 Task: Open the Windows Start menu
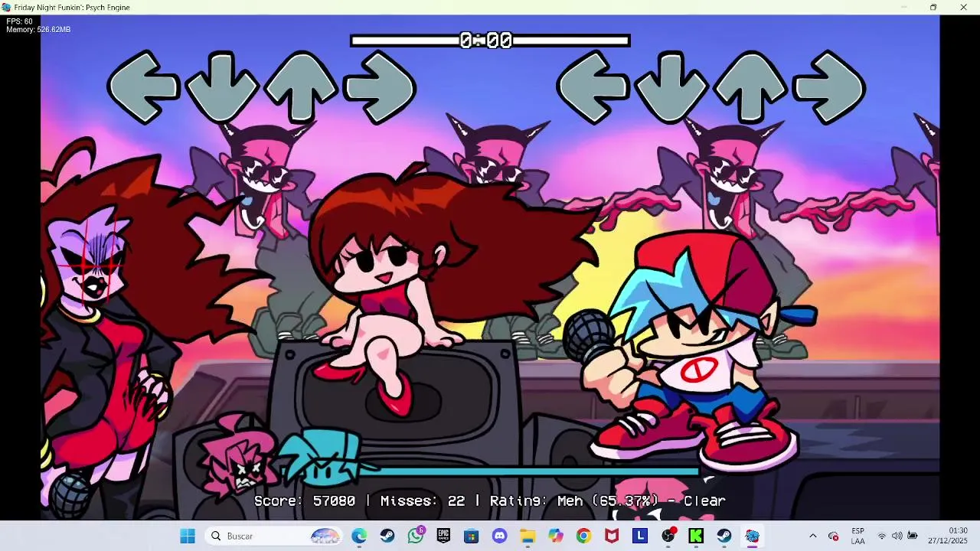[188, 536]
